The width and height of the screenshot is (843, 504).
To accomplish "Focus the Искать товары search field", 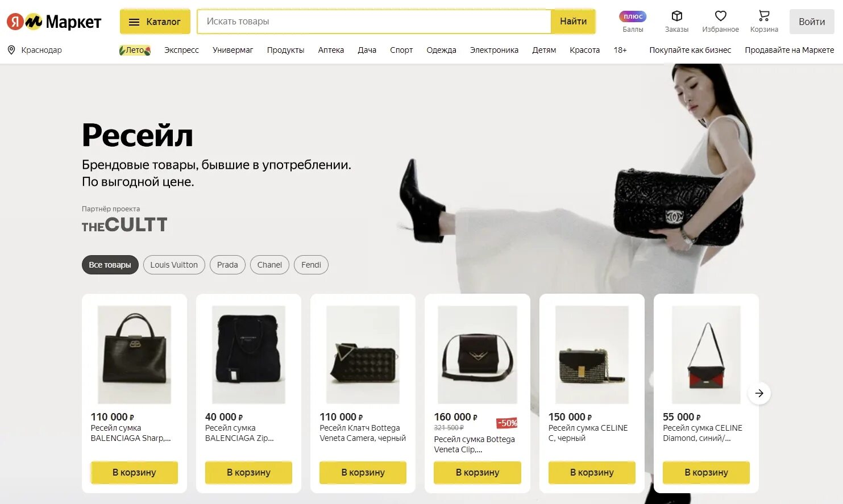I will (374, 22).
